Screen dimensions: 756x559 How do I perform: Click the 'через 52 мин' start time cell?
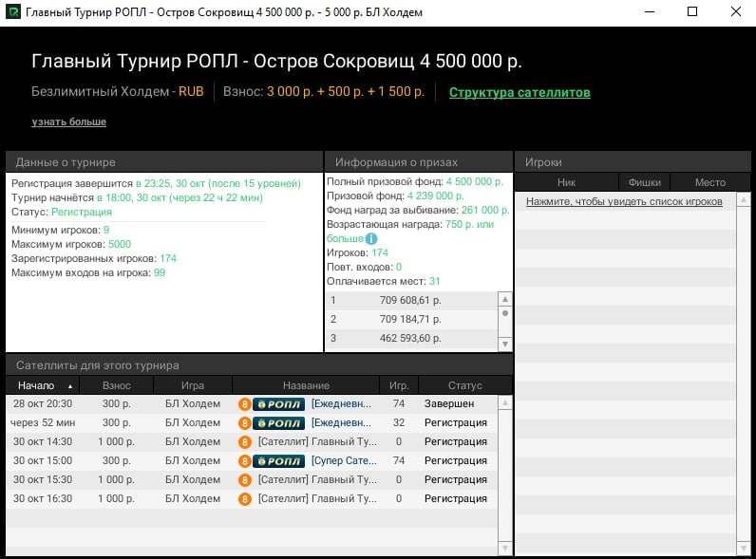[43, 423]
